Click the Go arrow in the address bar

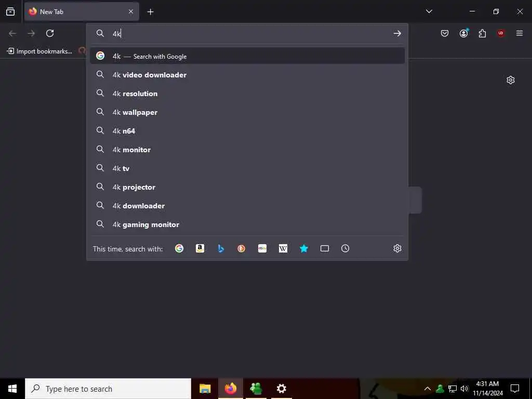tap(397, 33)
